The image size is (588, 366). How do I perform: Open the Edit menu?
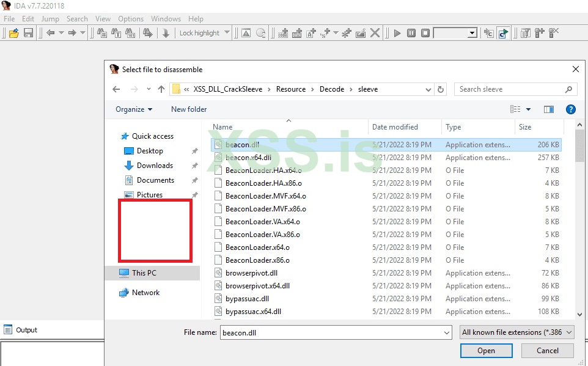pos(28,19)
